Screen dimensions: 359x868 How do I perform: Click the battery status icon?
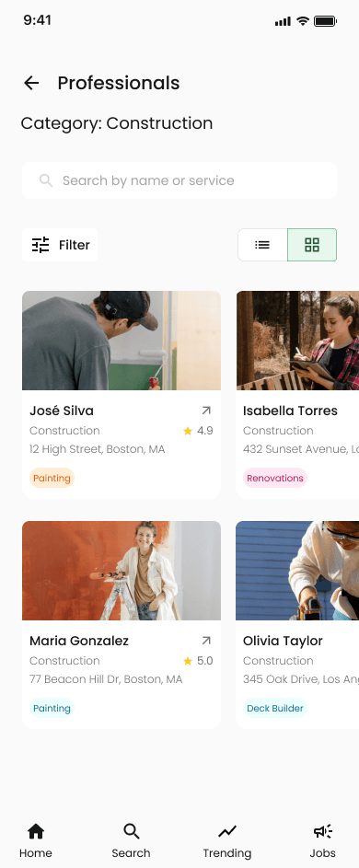coord(325,21)
